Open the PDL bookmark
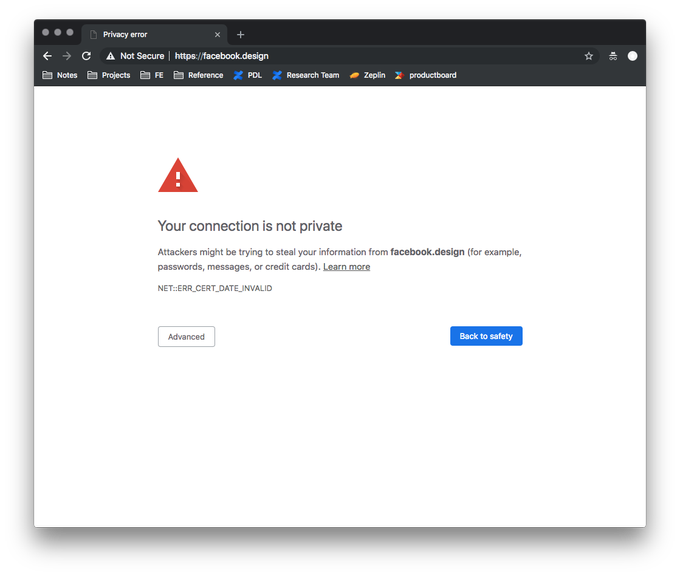Viewport: 680px width, 576px height. [x=248, y=75]
